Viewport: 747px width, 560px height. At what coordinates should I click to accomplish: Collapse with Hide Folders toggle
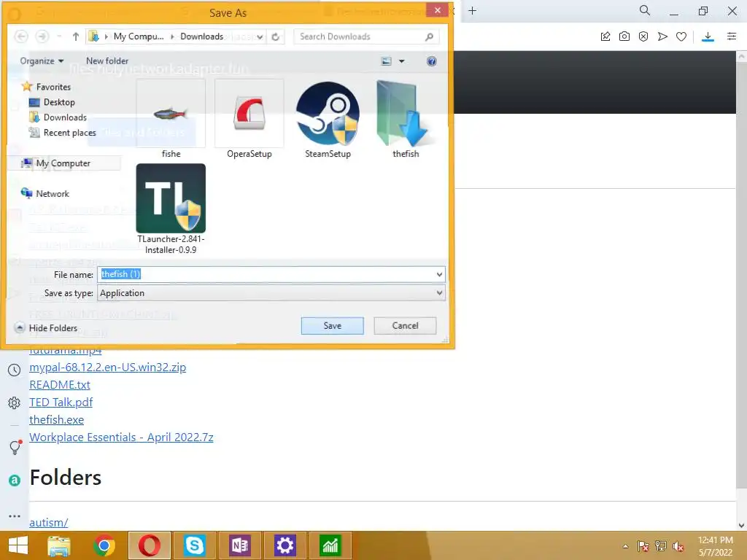46,328
